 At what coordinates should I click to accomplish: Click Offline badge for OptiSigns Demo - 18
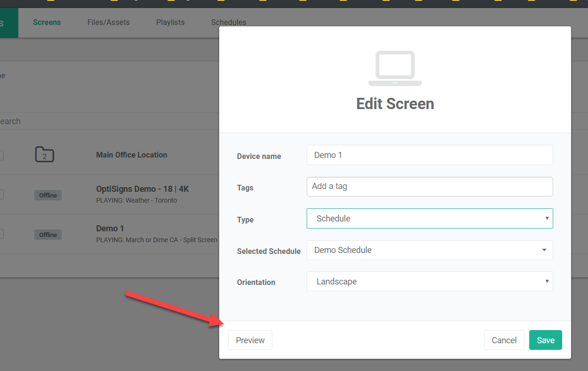[x=48, y=195]
